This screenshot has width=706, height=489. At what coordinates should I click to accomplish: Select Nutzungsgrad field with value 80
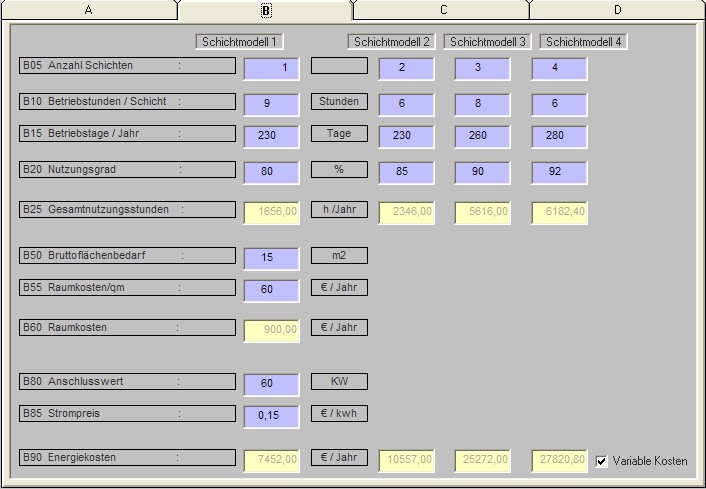pyautogui.click(x=272, y=172)
